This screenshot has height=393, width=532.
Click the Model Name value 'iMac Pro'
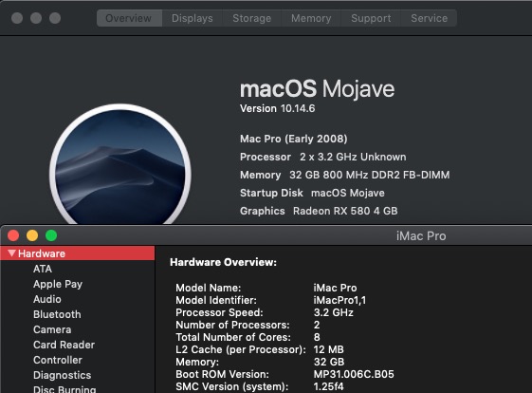click(335, 288)
